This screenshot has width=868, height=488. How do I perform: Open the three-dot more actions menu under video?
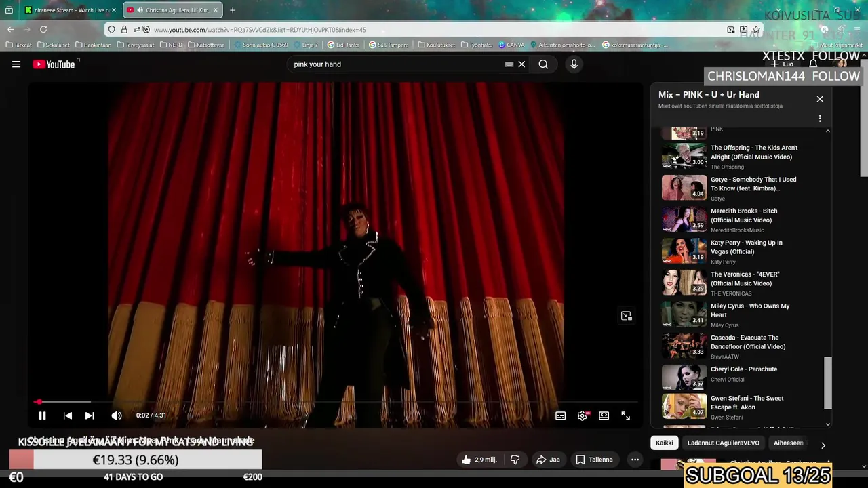[x=635, y=460]
